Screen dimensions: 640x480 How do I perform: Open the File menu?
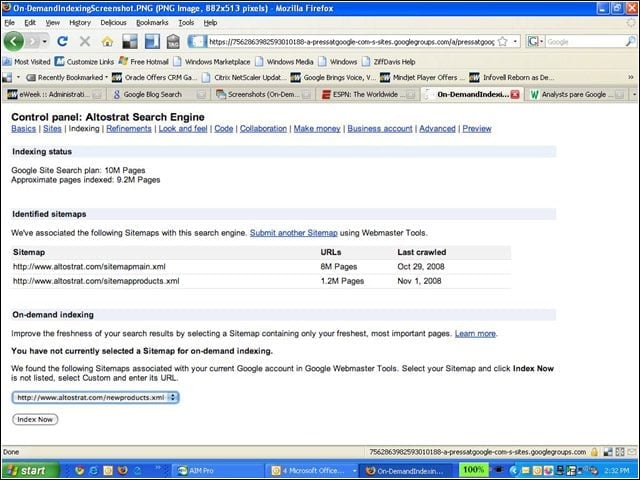click(x=9, y=23)
